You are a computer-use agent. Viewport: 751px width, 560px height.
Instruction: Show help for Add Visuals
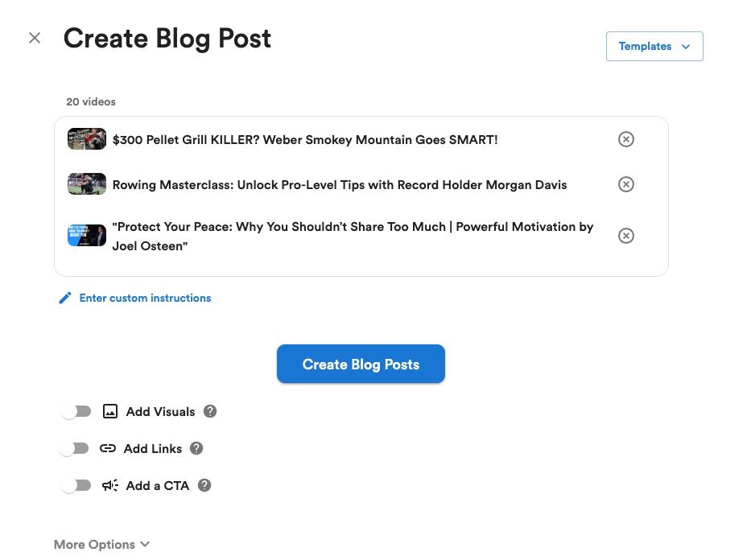(210, 411)
